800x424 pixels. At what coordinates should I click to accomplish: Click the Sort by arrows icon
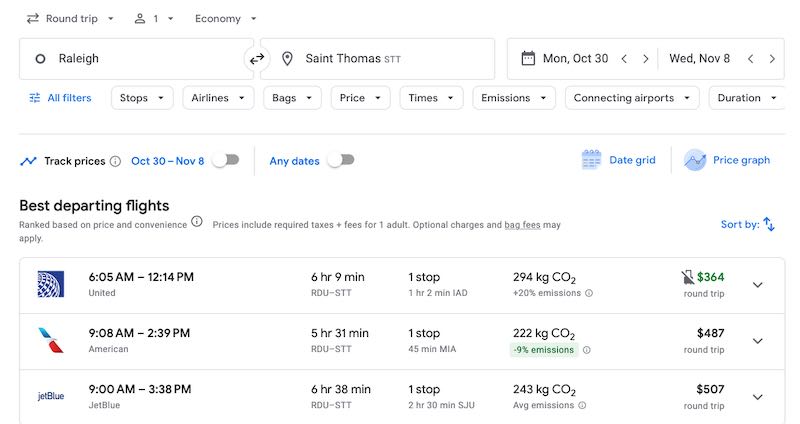point(769,225)
